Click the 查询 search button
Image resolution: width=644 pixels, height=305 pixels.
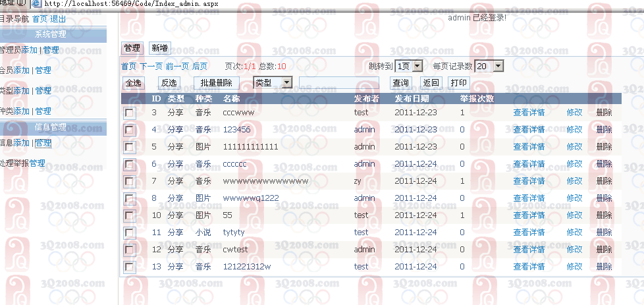pos(400,83)
